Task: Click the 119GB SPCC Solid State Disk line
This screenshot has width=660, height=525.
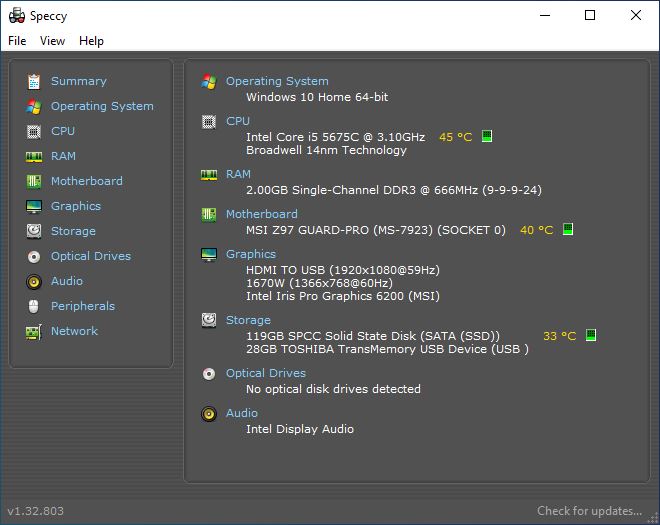Action: (x=373, y=336)
